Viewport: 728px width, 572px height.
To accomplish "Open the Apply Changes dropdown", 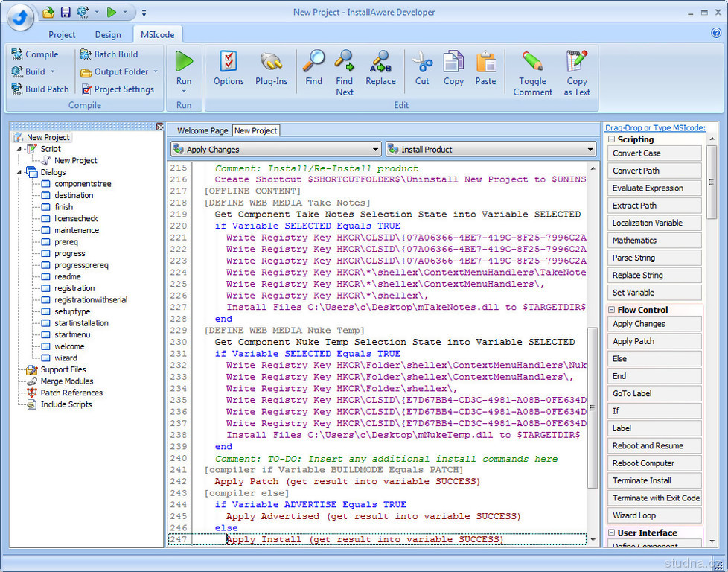I will 376,150.
